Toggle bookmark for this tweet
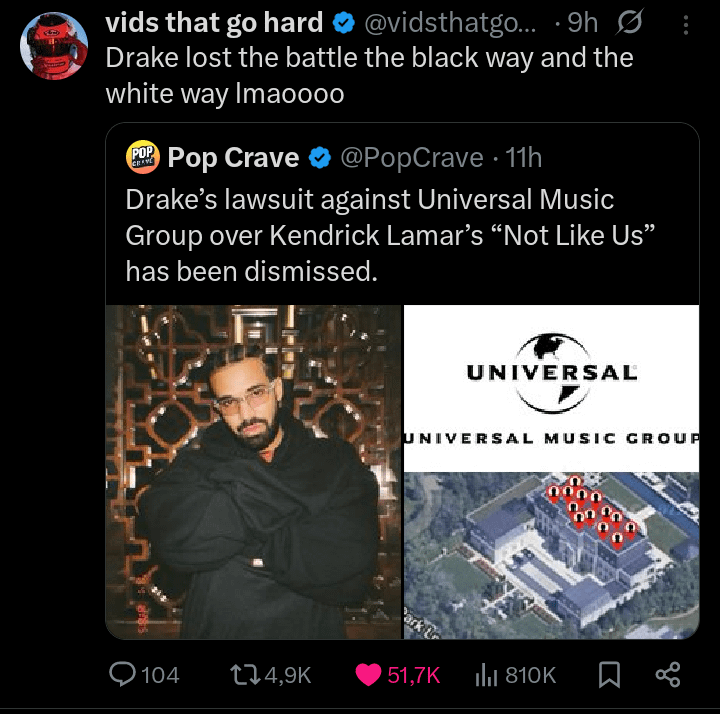Viewport: 720px width, 714px height. [x=607, y=675]
